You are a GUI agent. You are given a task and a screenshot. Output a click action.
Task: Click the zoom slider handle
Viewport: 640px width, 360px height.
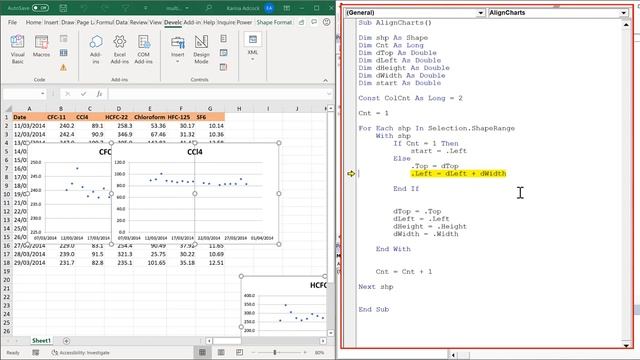pyautogui.click(x=275, y=352)
